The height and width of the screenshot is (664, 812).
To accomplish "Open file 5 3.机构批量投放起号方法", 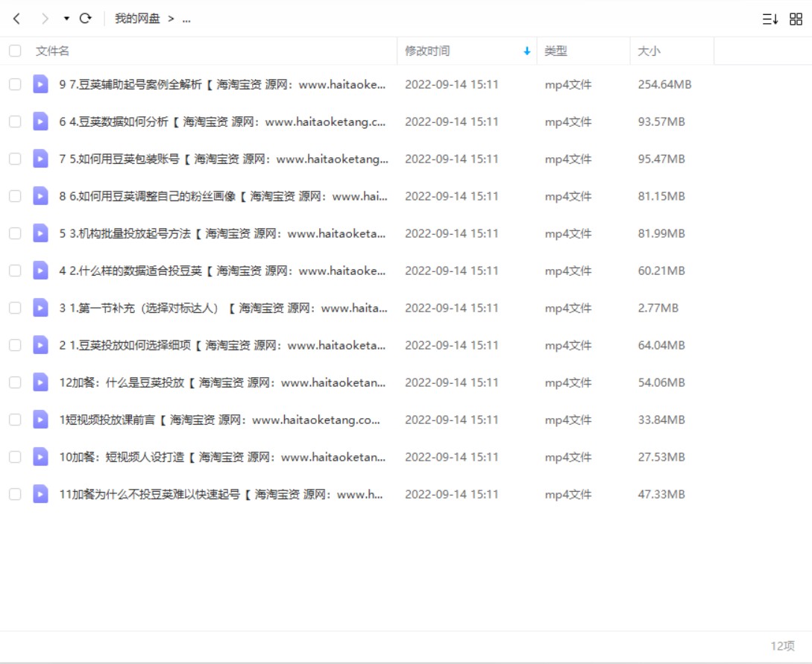I will [x=222, y=233].
